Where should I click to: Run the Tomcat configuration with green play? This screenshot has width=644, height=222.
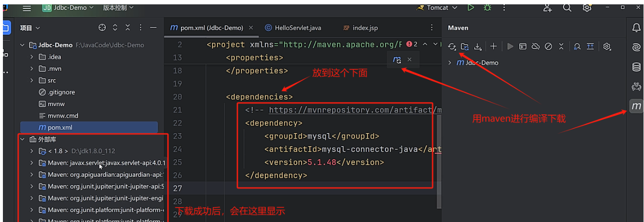point(471,8)
